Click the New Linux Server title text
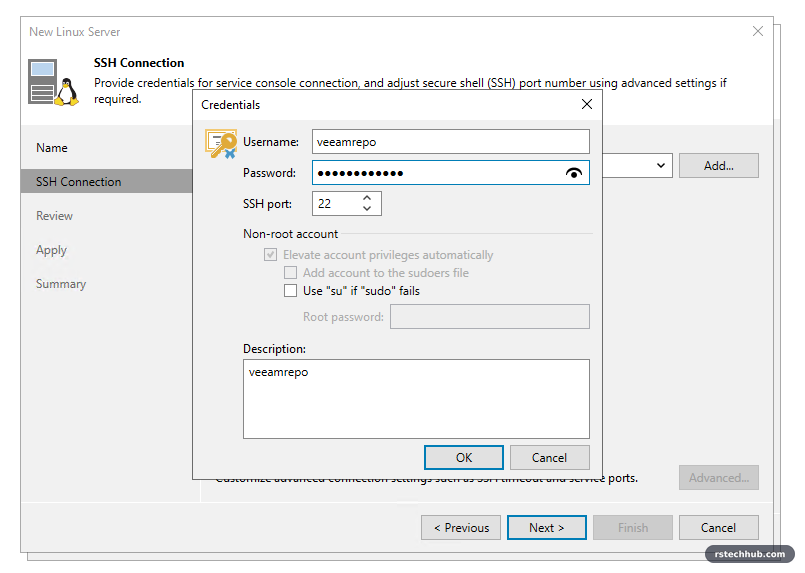This screenshot has height=573, width=805. (x=75, y=32)
